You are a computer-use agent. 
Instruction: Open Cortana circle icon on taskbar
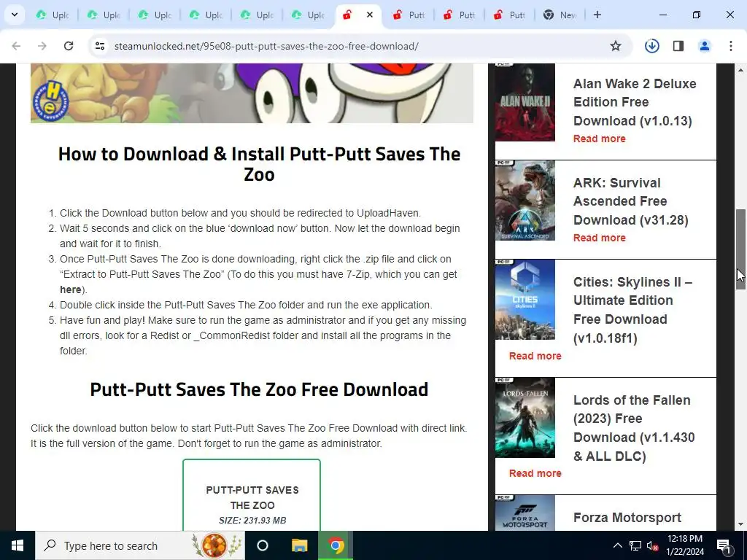click(263, 545)
